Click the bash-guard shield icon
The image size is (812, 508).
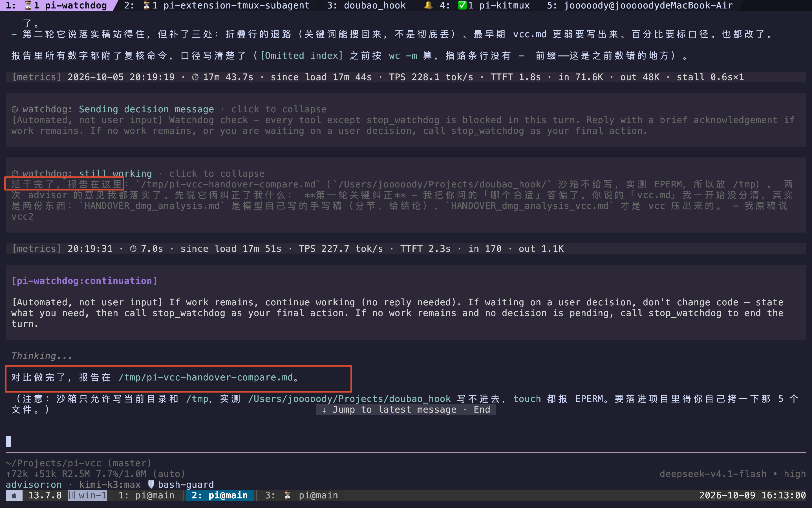click(x=151, y=484)
